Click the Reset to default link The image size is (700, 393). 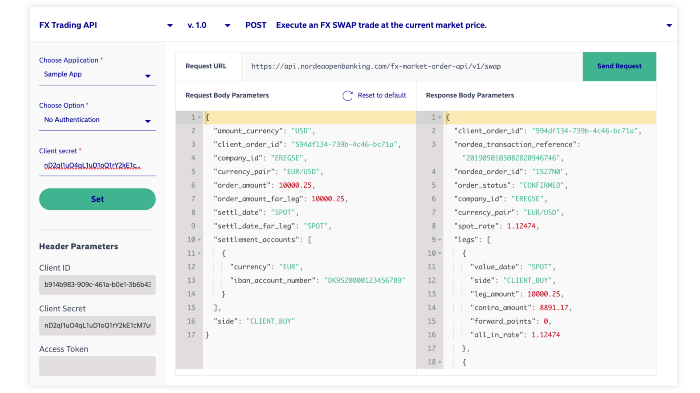point(382,96)
